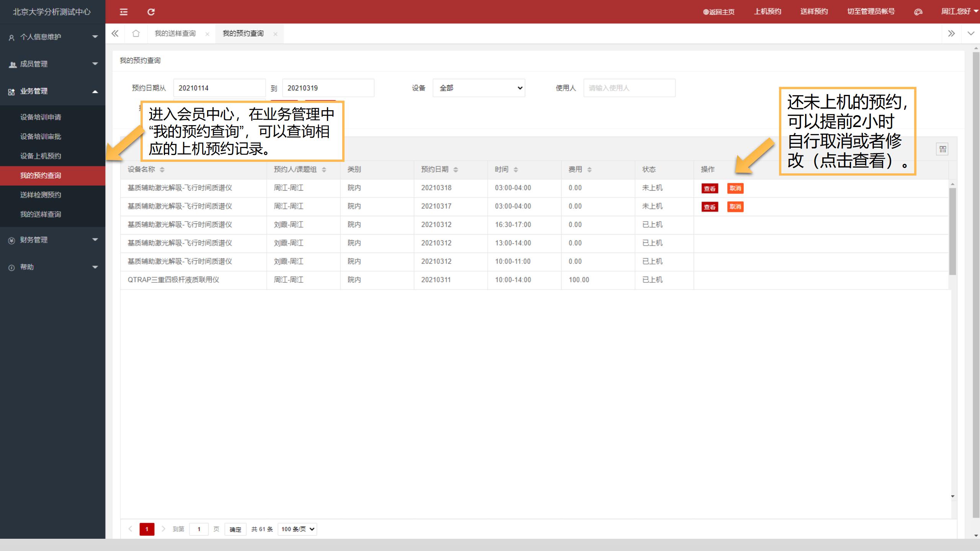Click the table scrollbar down arrow
The image size is (980, 551).
952,496
